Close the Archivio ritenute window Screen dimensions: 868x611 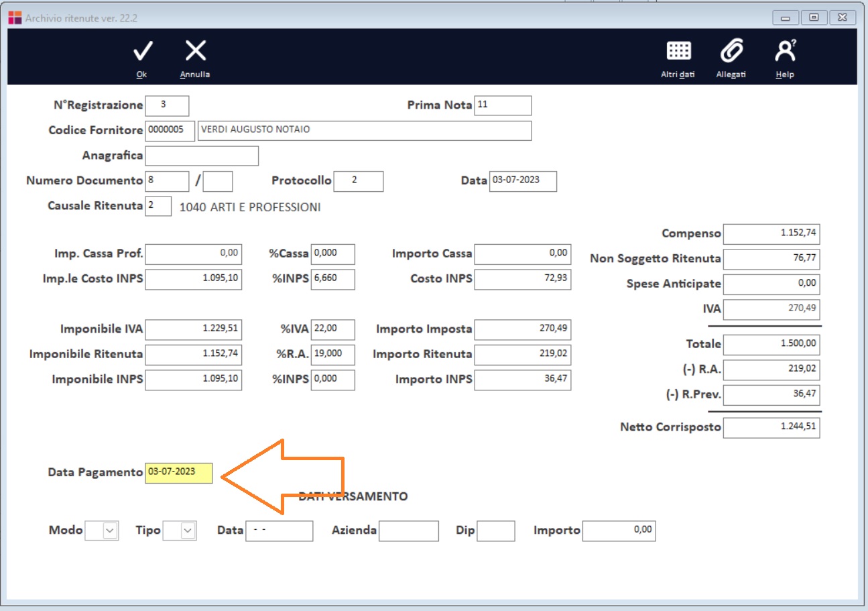pyautogui.click(x=842, y=18)
